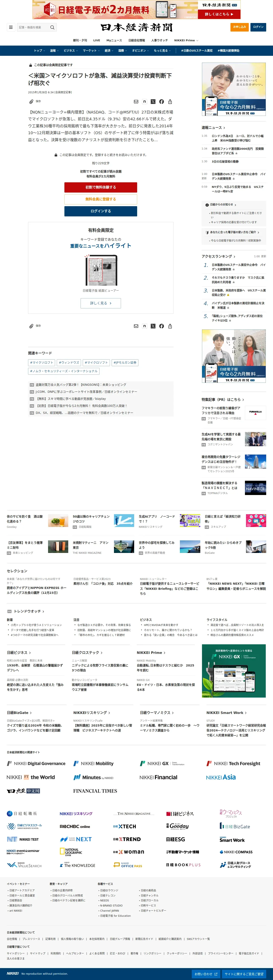Expand the もっと見る navigation dropdown

pyautogui.click(x=162, y=51)
